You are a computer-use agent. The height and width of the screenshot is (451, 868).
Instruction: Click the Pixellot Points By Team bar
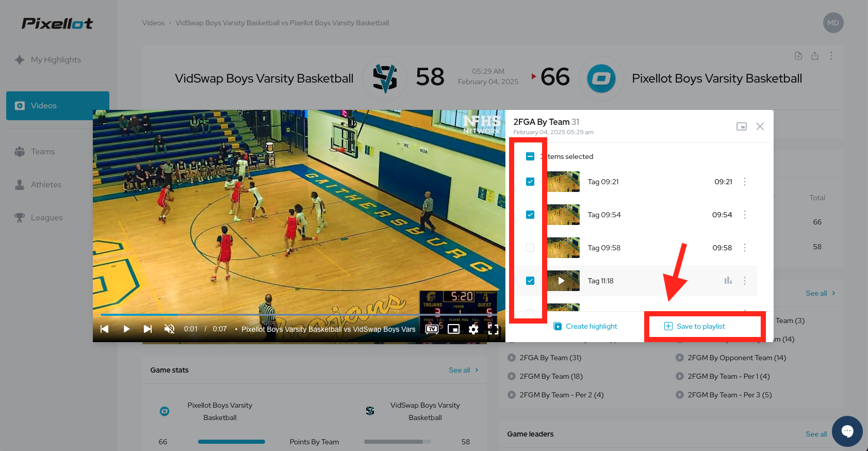pos(232,442)
